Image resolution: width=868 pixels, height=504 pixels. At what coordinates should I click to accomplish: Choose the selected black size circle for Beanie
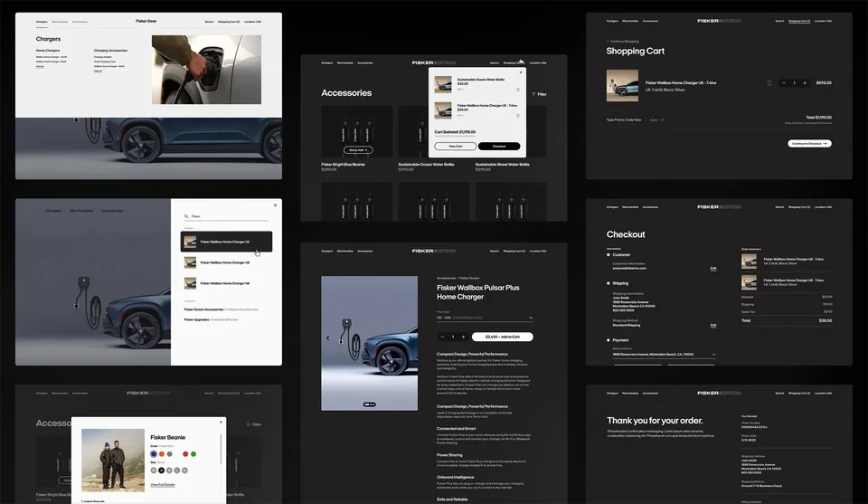coord(162,471)
